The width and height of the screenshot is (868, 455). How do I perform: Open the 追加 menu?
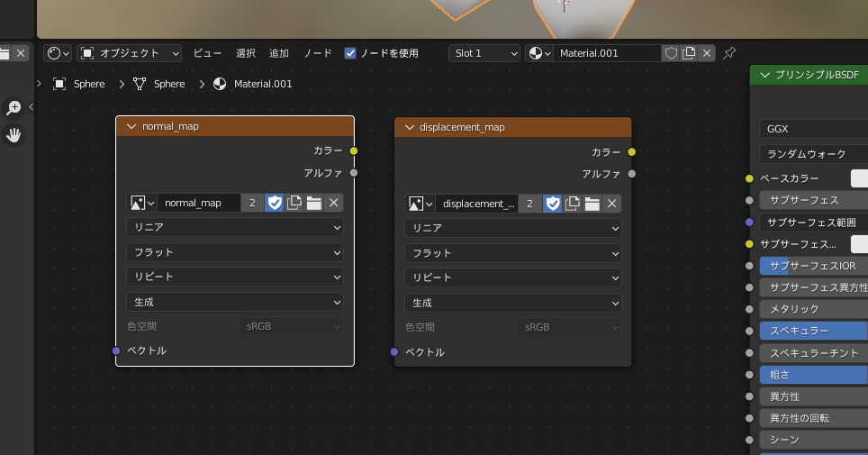[x=279, y=53]
